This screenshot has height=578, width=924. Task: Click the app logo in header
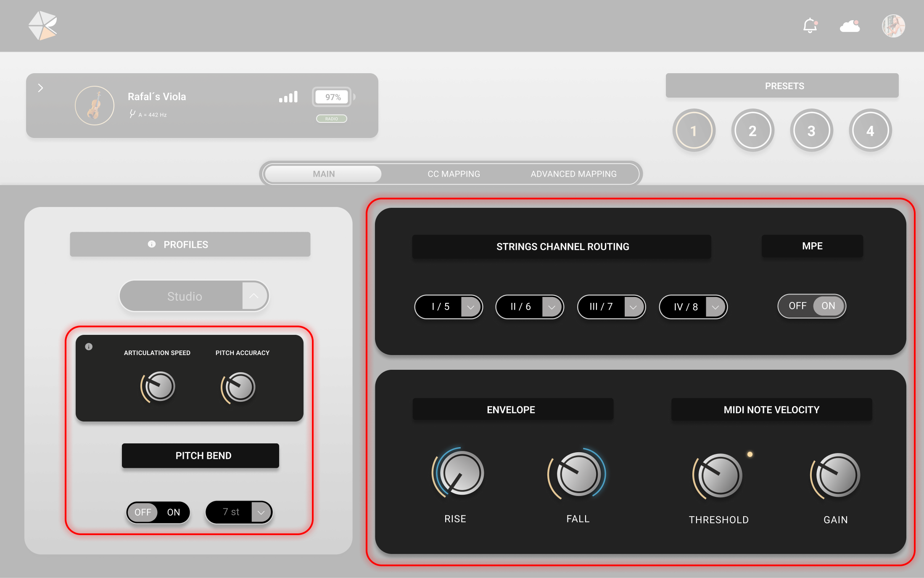pyautogui.click(x=42, y=26)
